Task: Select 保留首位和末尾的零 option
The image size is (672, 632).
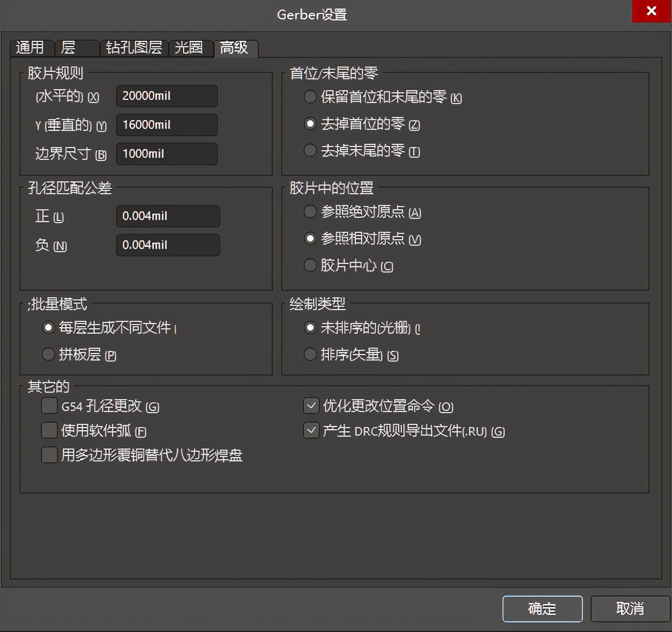Action: click(x=310, y=97)
